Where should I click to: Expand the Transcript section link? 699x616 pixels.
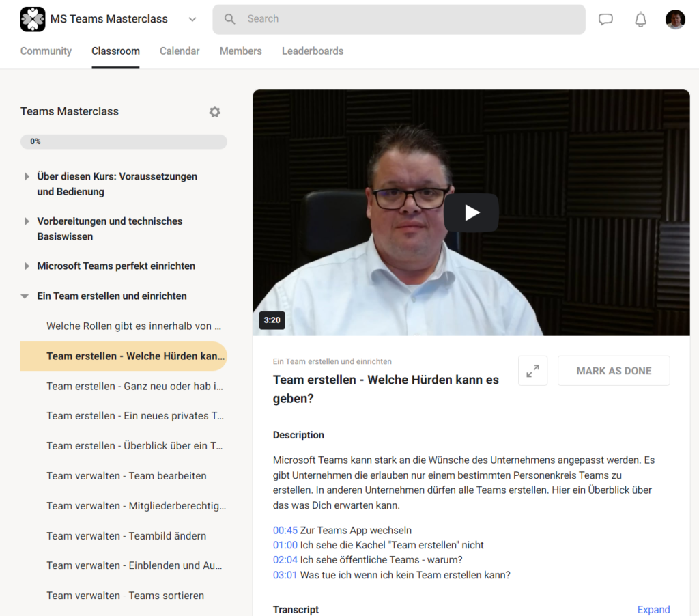click(653, 610)
